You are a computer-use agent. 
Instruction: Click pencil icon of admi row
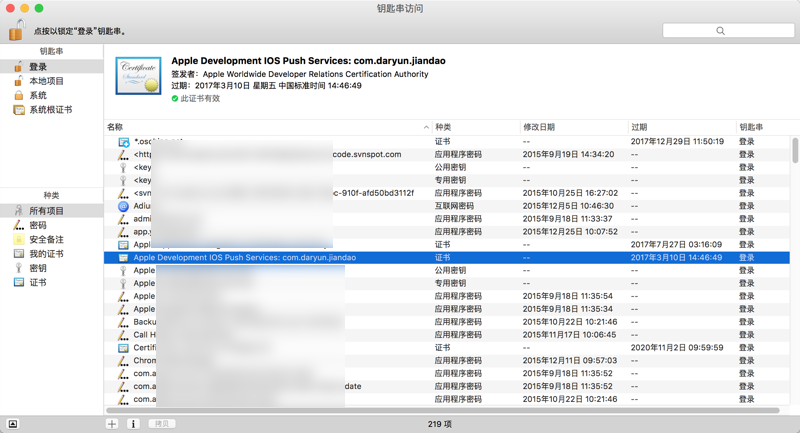click(x=123, y=219)
